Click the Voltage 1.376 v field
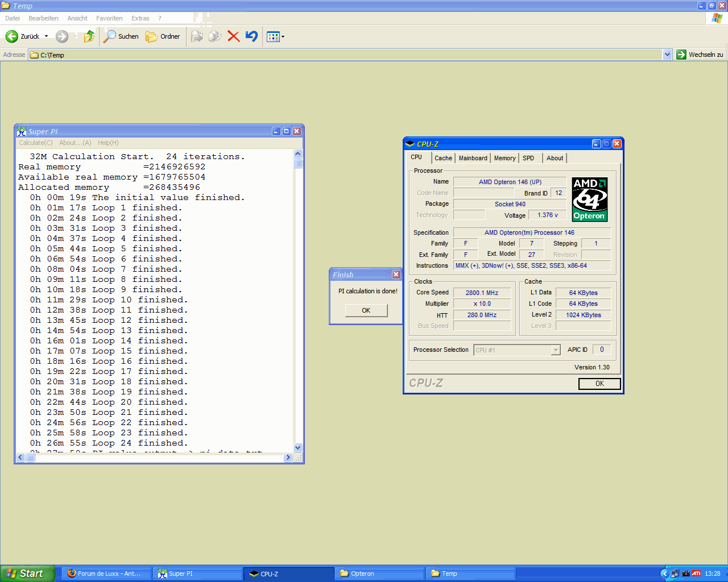Screen dimensions: 728x582 click(548, 215)
